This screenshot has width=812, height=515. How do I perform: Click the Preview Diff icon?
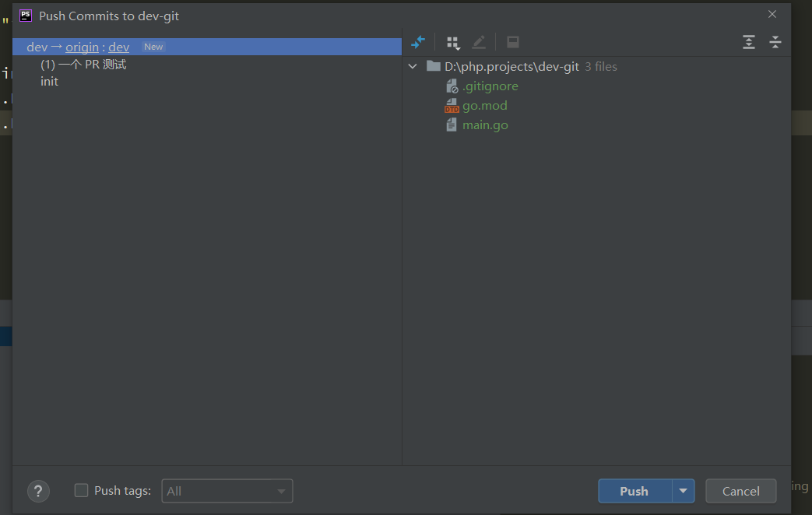pyautogui.click(x=511, y=42)
